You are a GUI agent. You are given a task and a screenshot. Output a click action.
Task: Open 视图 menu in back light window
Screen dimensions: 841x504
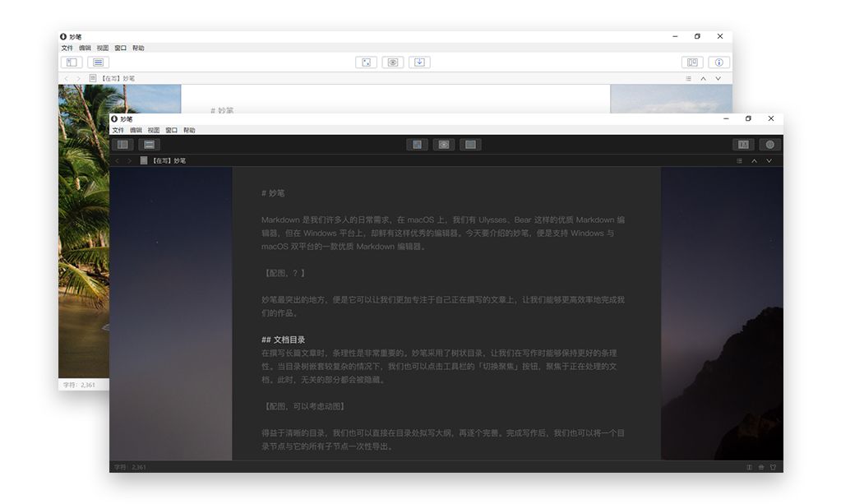pos(103,49)
